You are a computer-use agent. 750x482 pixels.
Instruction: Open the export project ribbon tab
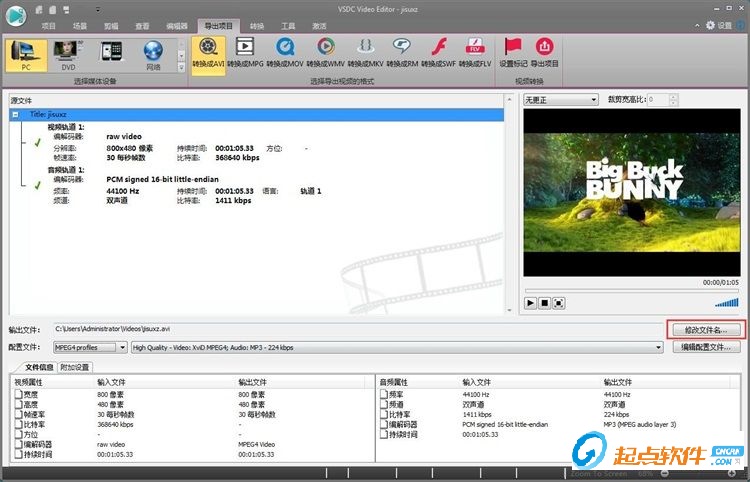click(x=218, y=26)
